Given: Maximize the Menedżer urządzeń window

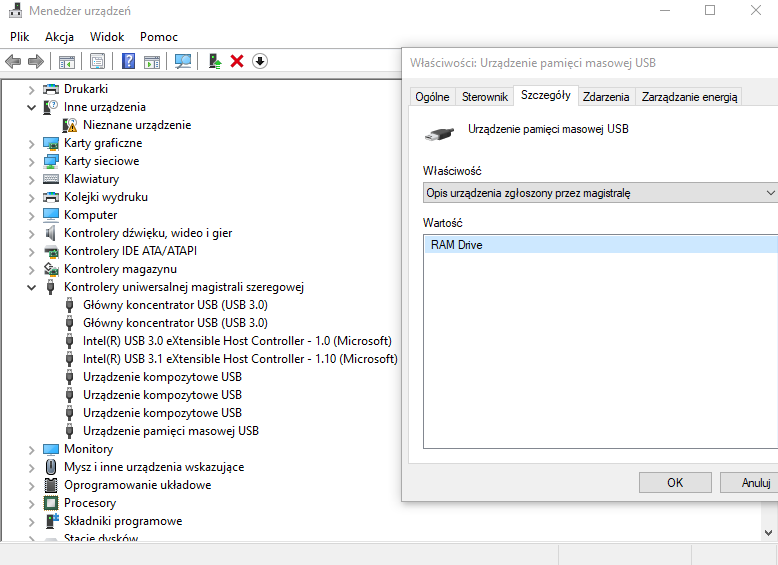Looking at the screenshot, I should pos(710,10).
